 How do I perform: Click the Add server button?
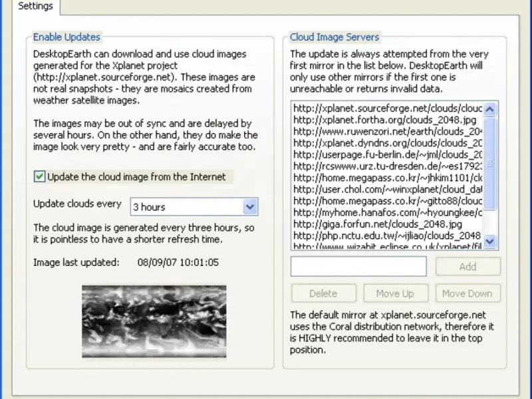coord(468,267)
